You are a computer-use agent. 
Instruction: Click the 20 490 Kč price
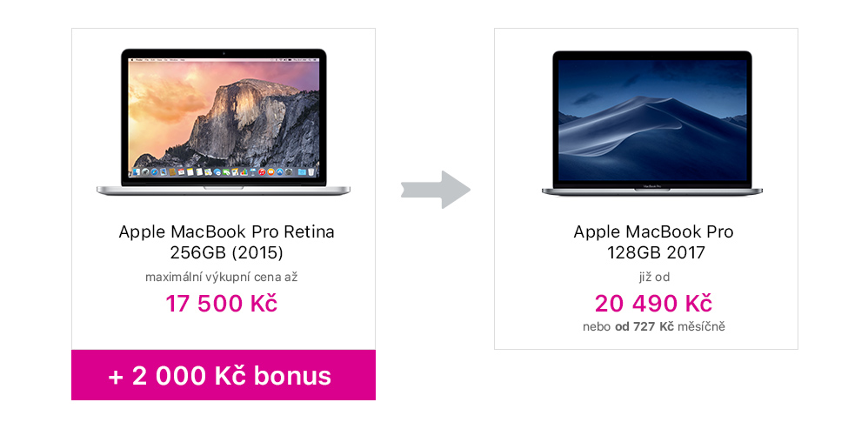point(654,304)
